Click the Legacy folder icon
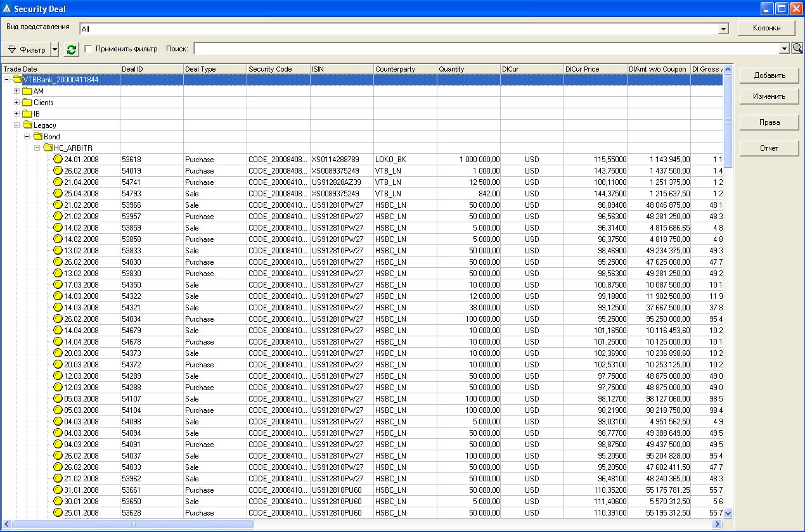 click(28, 125)
